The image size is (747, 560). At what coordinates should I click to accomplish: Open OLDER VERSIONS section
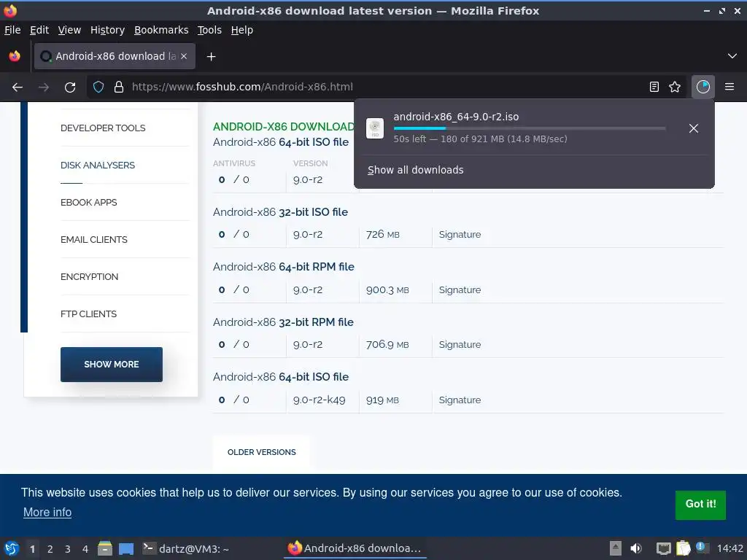pyautogui.click(x=262, y=452)
